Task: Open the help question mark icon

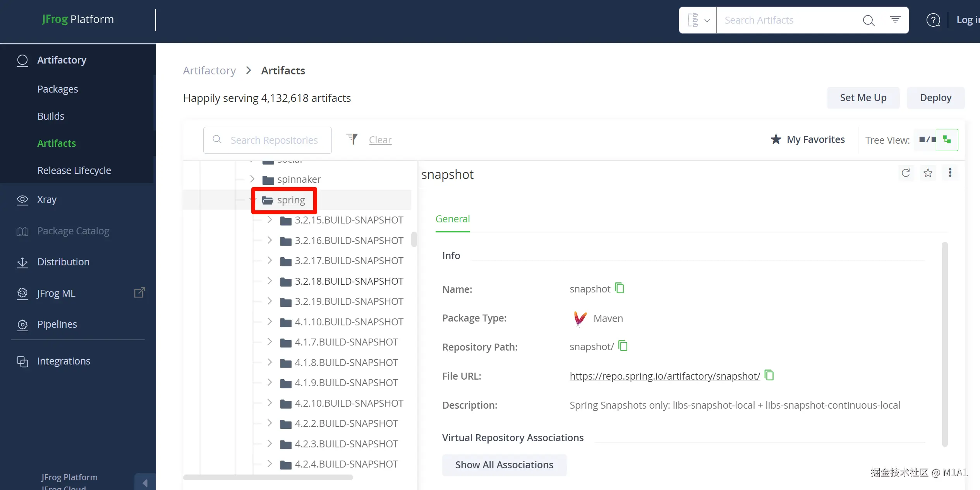Action: (933, 20)
